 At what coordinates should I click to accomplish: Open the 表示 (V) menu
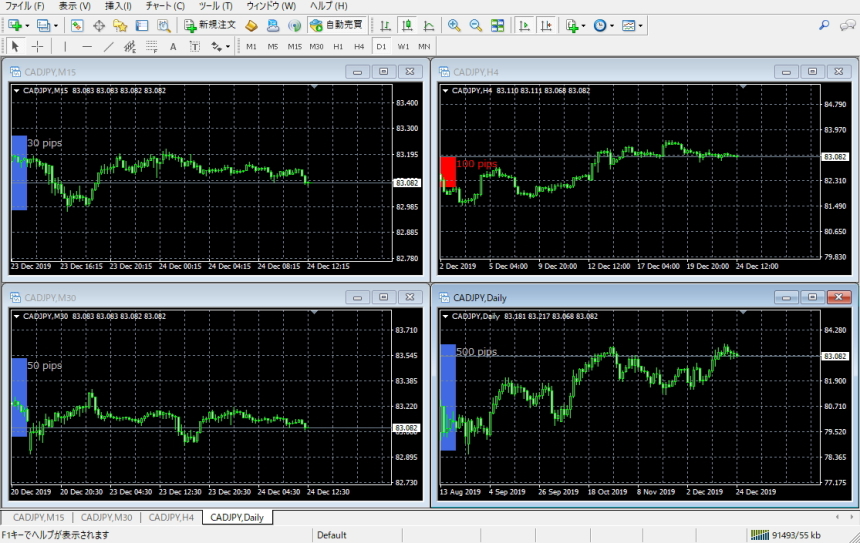pos(75,6)
